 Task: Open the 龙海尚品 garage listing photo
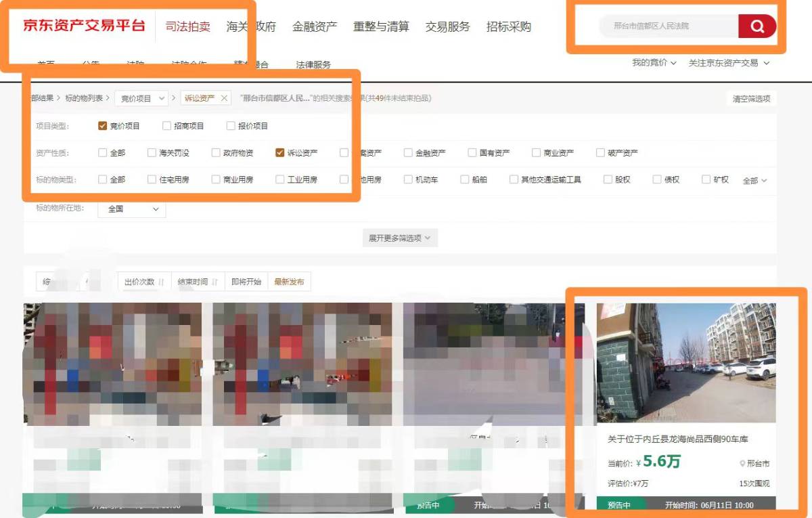click(x=686, y=362)
